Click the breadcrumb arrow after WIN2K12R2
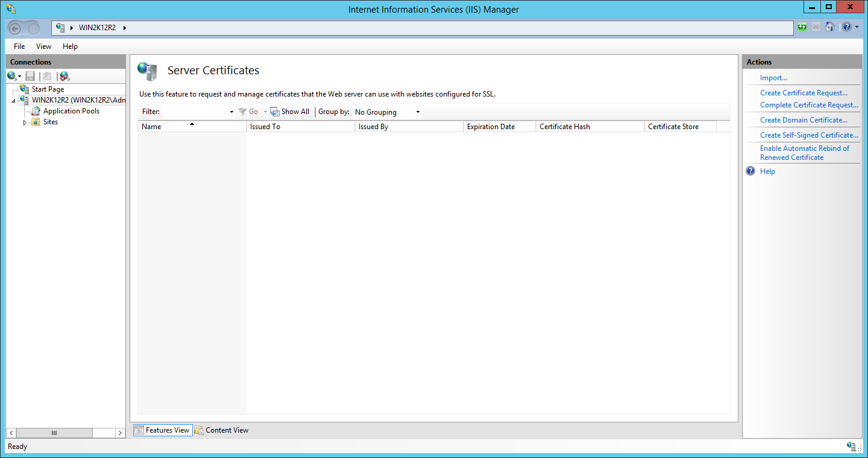The image size is (868, 458). point(124,28)
